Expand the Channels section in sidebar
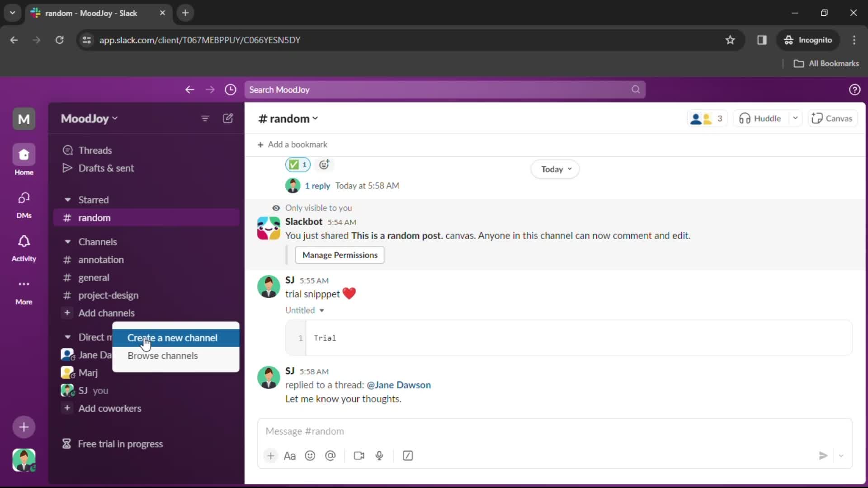 point(67,241)
